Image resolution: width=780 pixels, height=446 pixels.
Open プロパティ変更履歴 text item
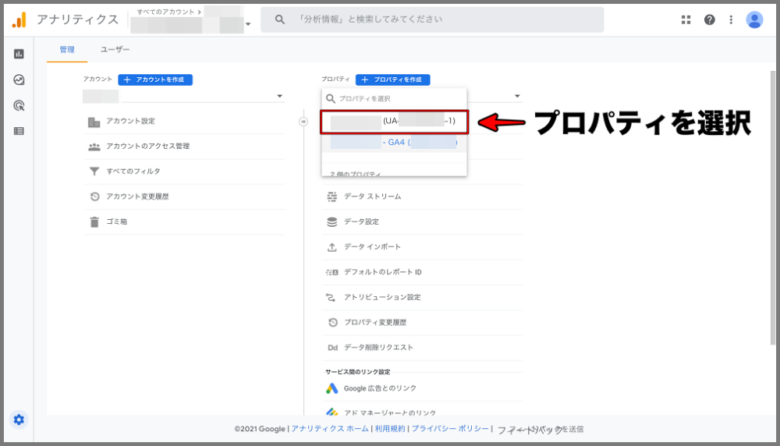coord(376,322)
